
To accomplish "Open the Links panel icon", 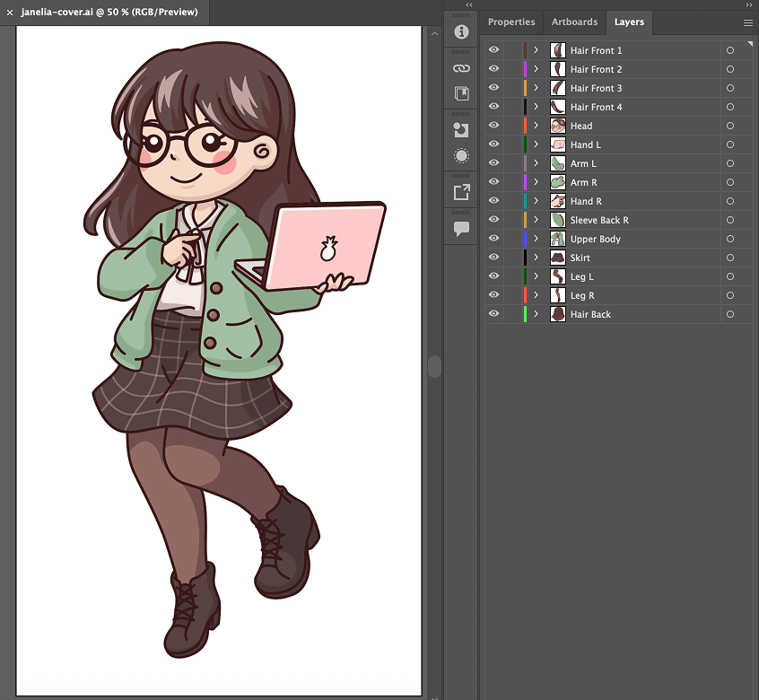I will (x=462, y=67).
